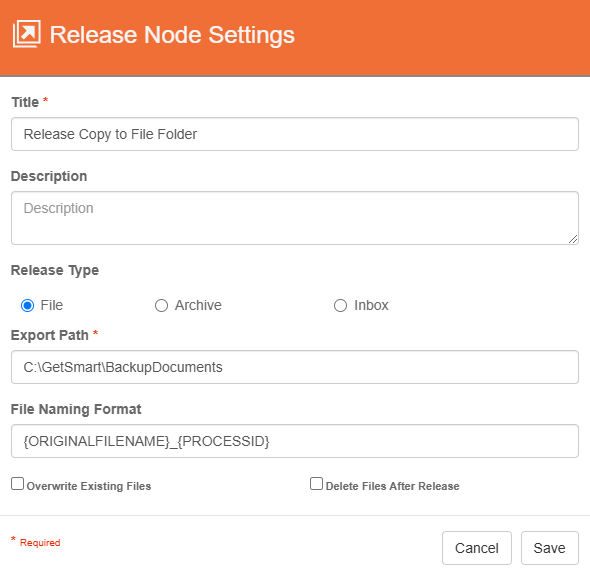
Task: Select the Inbox release type radio button
Action: [340, 305]
